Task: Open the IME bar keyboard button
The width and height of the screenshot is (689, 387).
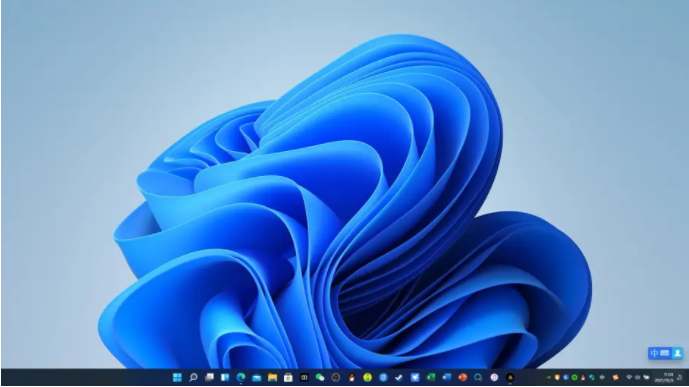Action: (664, 353)
